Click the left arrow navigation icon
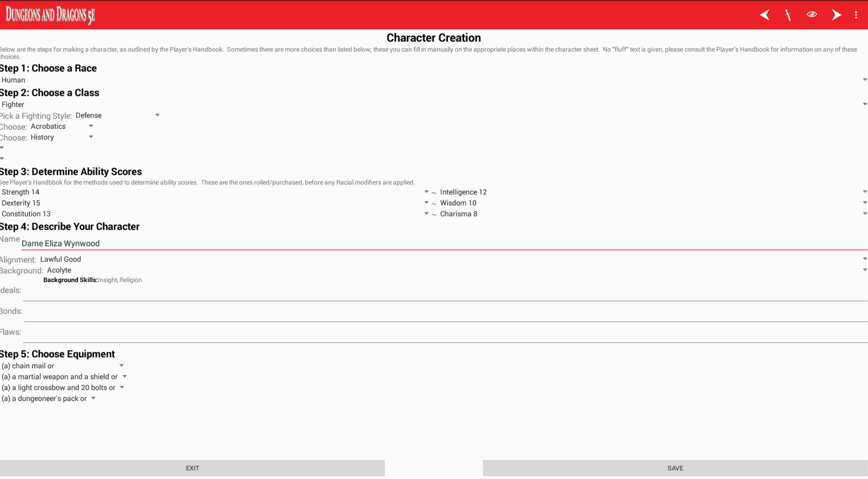The image size is (868, 479). [765, 15]
